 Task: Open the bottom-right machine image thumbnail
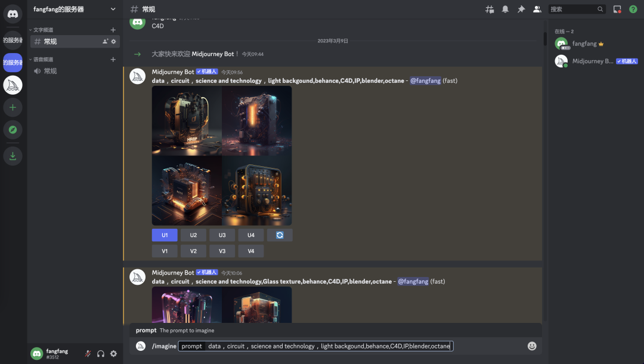257,191
